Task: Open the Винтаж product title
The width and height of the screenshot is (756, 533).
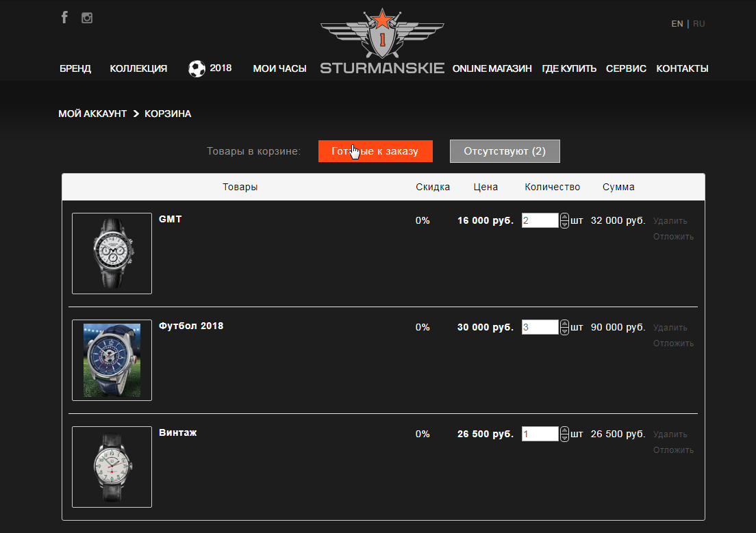Action: click(x=177, y=432)
